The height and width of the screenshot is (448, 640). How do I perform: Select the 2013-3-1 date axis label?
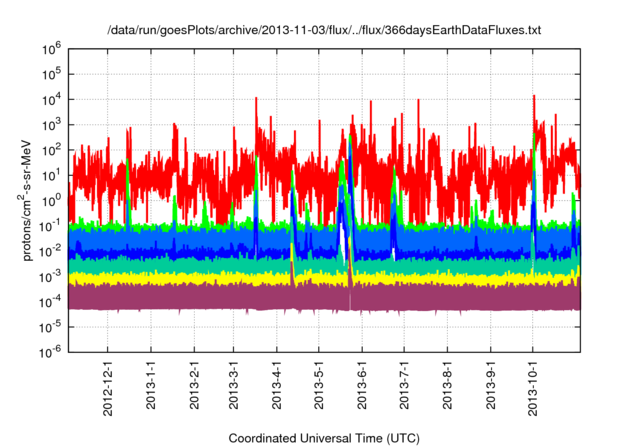tap(233, 385)
